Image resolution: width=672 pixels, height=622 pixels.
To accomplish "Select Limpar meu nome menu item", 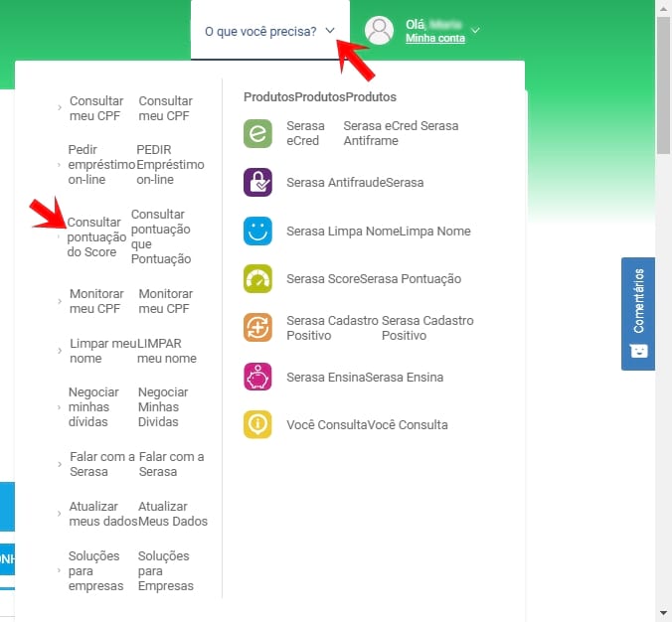I will point(103,351).
